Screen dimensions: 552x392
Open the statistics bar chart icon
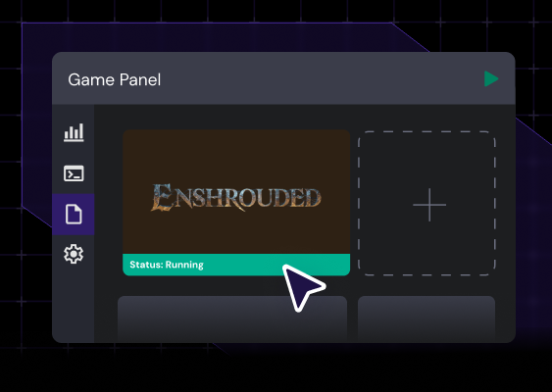[74, 132]
